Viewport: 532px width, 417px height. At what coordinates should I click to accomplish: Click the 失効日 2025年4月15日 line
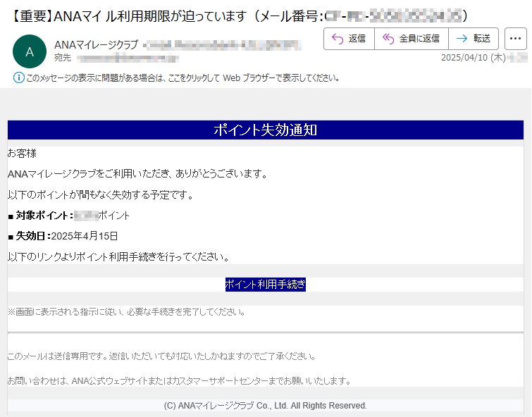(x=63, y=236)
